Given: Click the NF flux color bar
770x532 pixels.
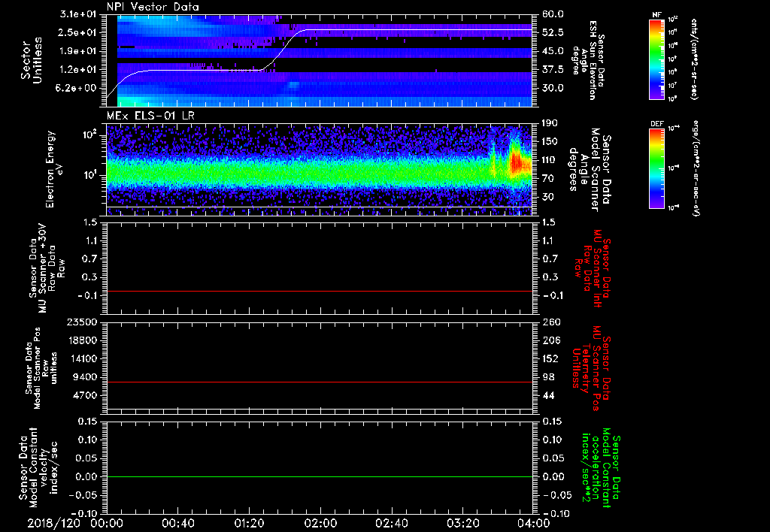Looking at the screenshot, I should (x=656, y=59).
